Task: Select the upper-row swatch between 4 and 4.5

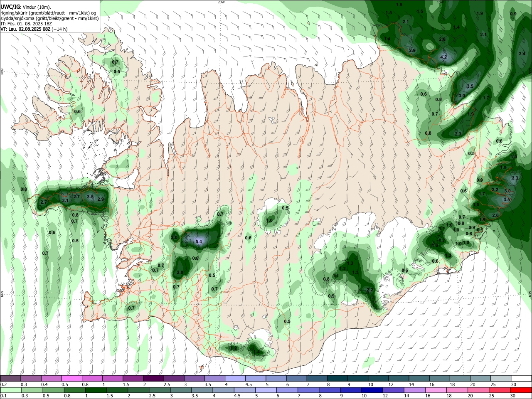Action: [235, 378]
